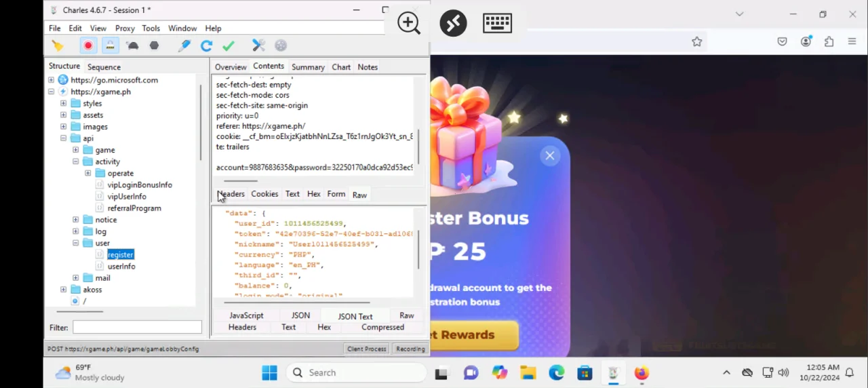Click the xgame.ph host lightning icon

coord(63,92)
